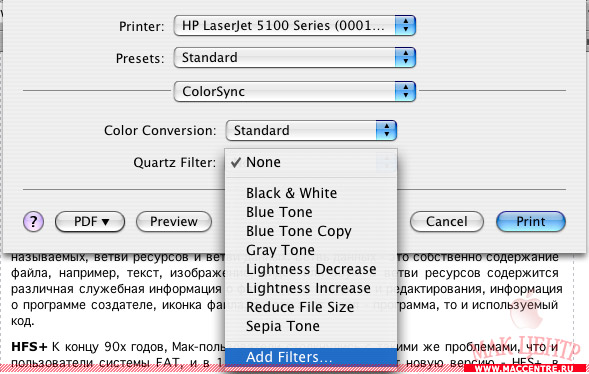Open the PDF options menu button
Viewport: 589px width, 374px height.
click(x=90, y=222)
